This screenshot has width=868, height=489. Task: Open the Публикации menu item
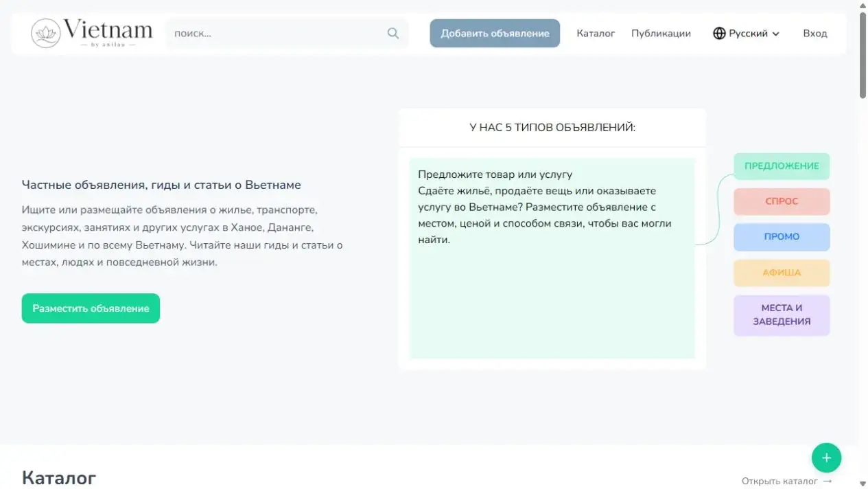[x=661, y=33]
